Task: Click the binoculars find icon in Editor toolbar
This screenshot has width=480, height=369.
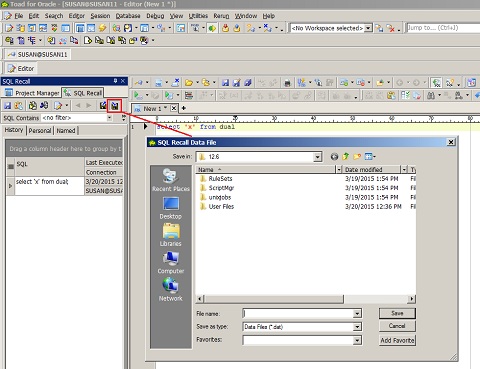Action: click(431, 96)
